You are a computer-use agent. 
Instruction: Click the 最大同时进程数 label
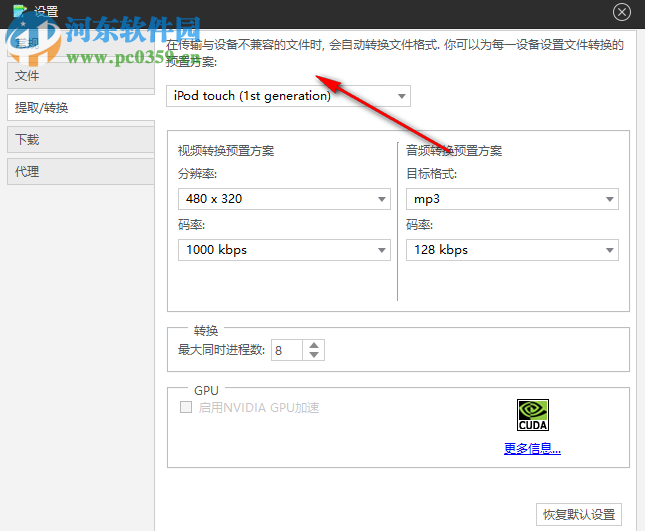coord(221,350)
